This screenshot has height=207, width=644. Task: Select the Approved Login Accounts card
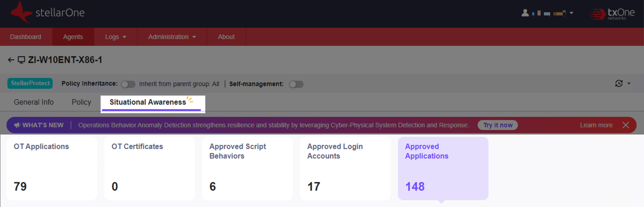345,168
